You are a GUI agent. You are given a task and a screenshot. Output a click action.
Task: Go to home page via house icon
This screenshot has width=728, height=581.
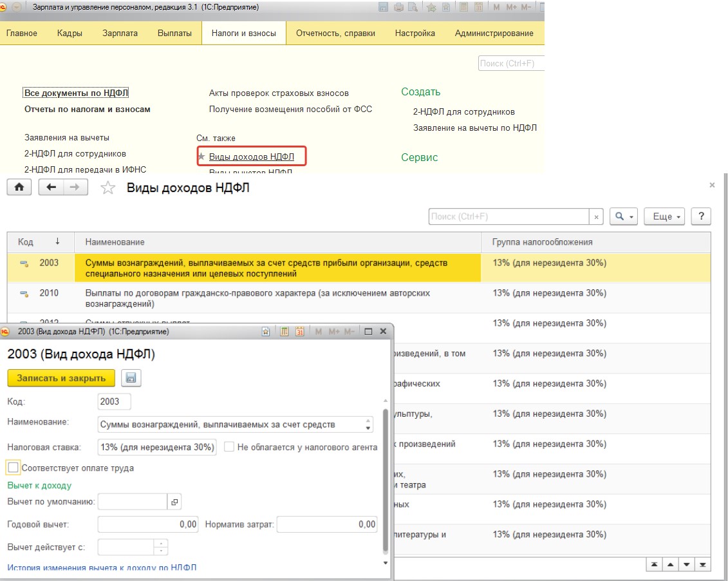(19, 187)
